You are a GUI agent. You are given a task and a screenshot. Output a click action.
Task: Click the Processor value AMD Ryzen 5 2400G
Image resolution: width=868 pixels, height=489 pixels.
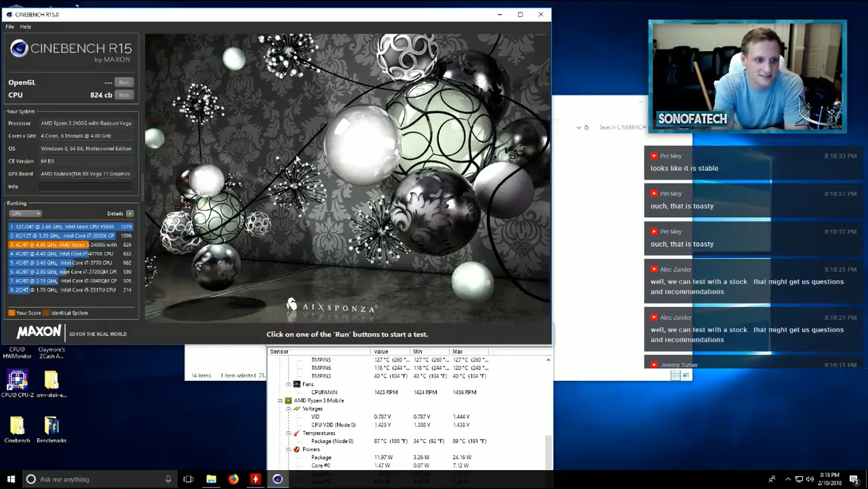point(86,123)
